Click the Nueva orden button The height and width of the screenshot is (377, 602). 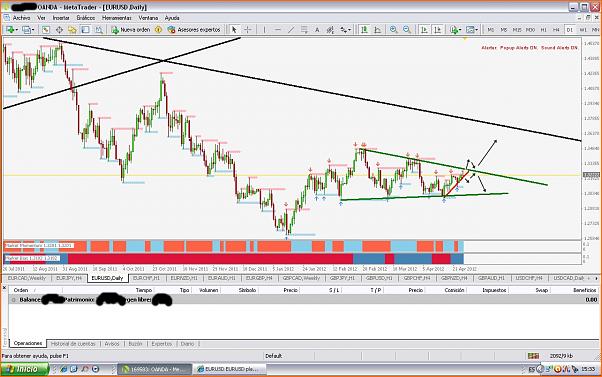tap(131, 30)
